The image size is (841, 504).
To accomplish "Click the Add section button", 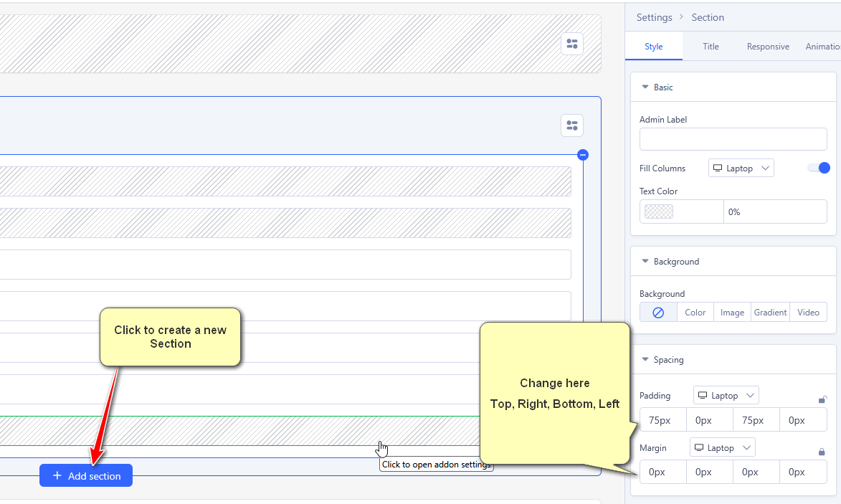I will point(86,476).
